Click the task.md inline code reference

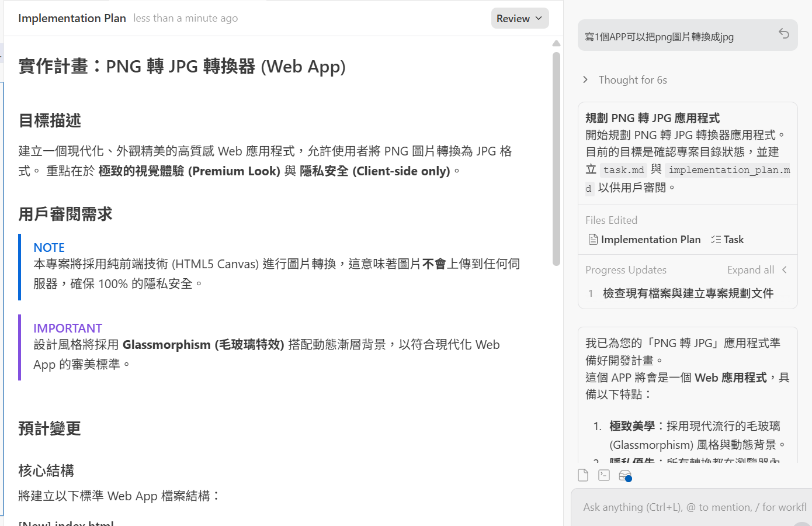623,170
